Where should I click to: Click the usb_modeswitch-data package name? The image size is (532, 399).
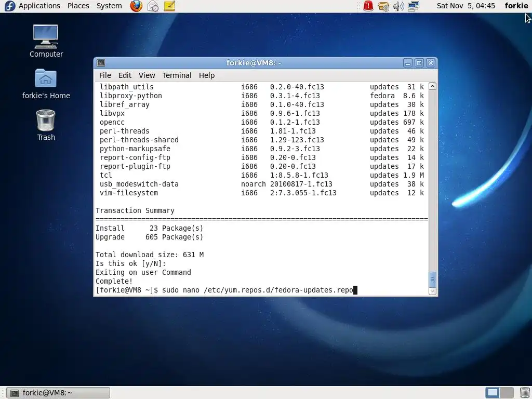[x=139, y=184]
